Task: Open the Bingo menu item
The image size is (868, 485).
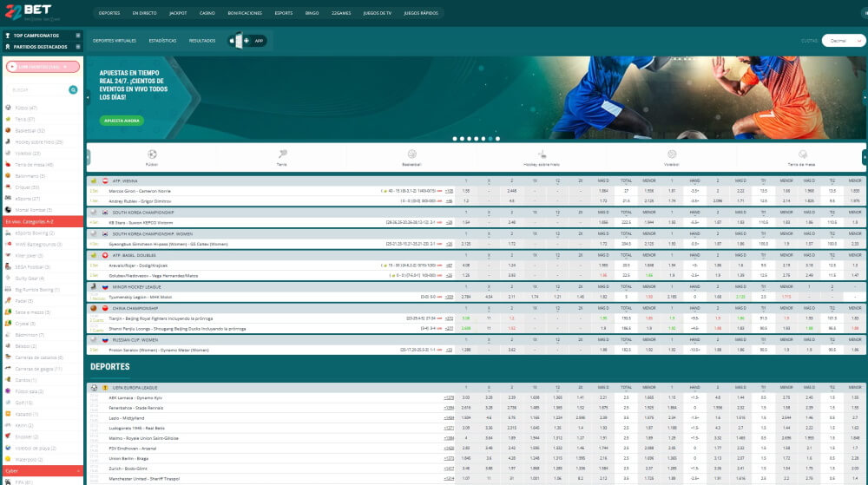Action: point(312,13)
